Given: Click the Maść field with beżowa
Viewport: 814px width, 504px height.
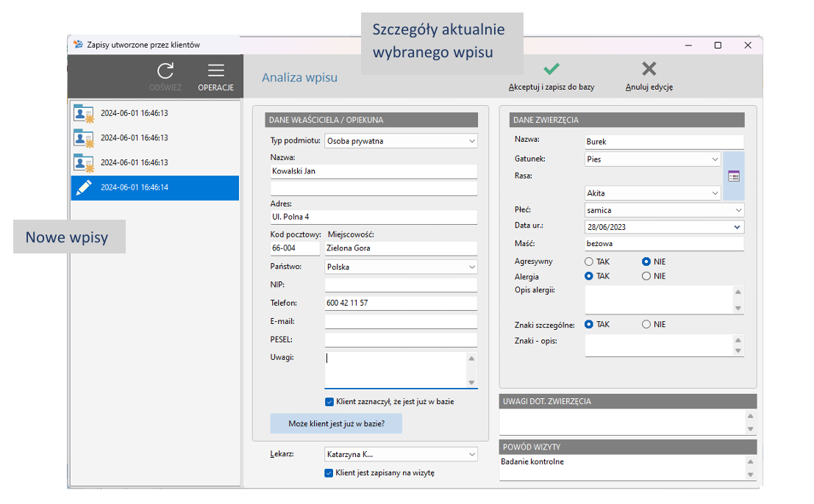Looking at the screenshot, I should pos(664,244).
